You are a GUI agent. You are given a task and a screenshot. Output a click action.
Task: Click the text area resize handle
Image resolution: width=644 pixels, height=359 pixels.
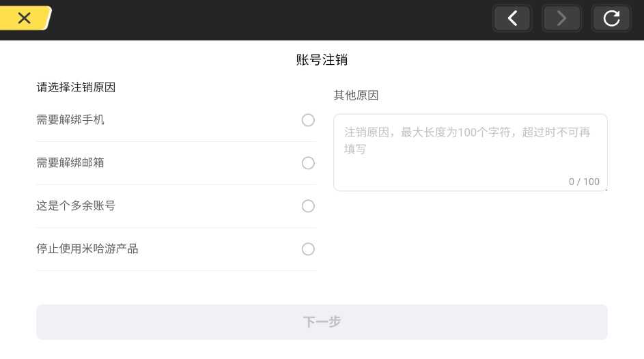click(605, 188)
